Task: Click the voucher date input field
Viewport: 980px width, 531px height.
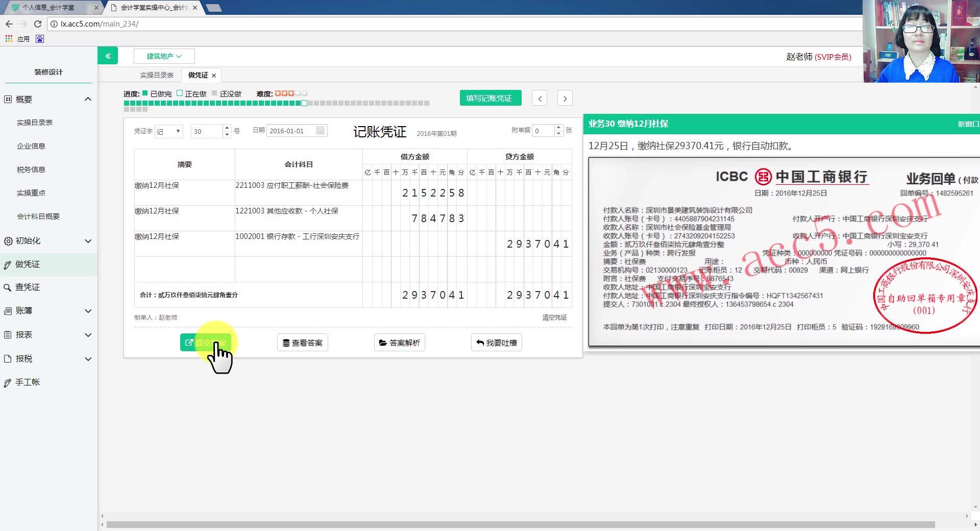Action: [291, 131]
